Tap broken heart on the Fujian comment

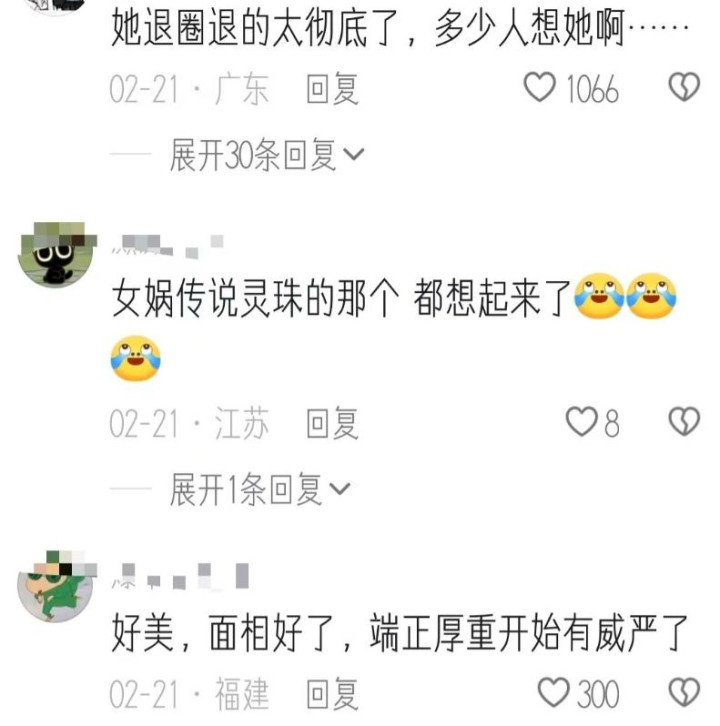[x=684, y=692]
